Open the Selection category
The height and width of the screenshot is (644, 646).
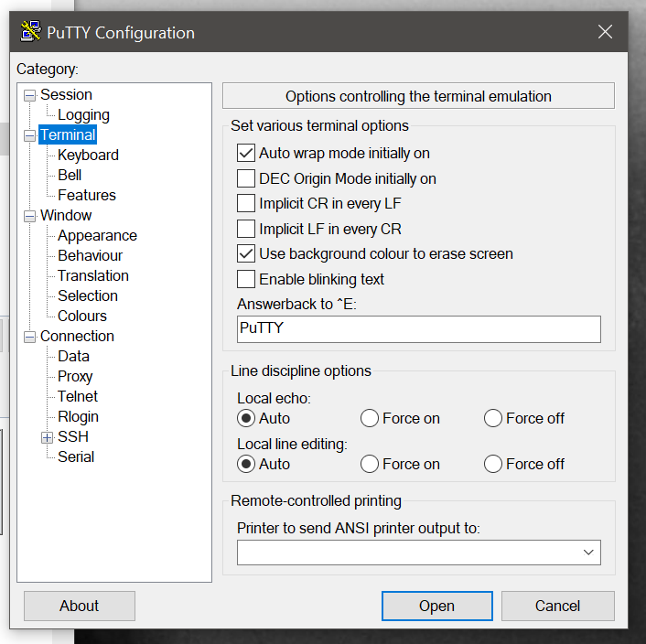pos(88,296)
